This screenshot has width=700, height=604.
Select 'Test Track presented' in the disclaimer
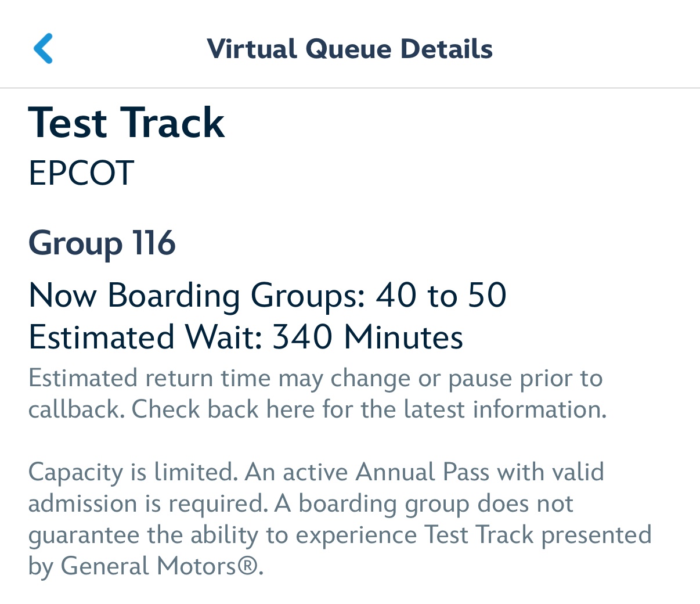tap(538, 535)
